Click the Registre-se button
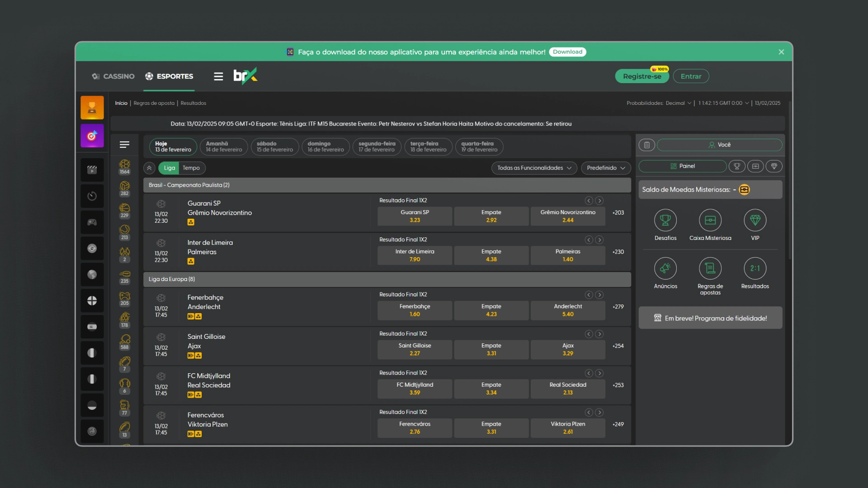This screenshot has height=488, width=868. pos(642,76)
